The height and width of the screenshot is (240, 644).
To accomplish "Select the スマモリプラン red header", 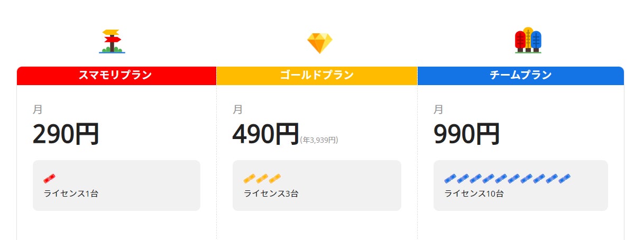I will [x=116, y=76].
